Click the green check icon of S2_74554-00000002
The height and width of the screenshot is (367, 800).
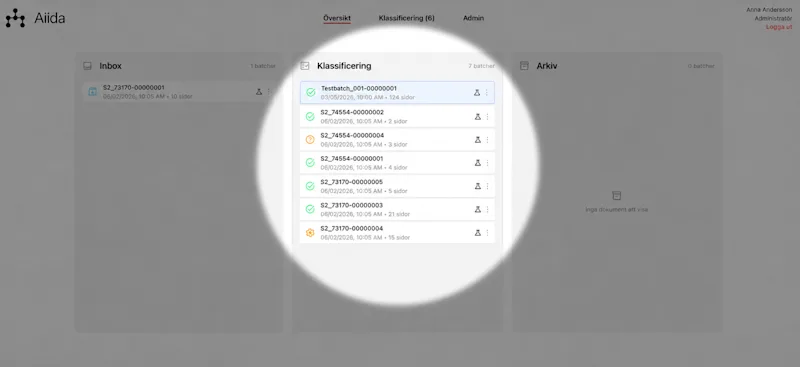pyautogui.click(x=310, y=116)
